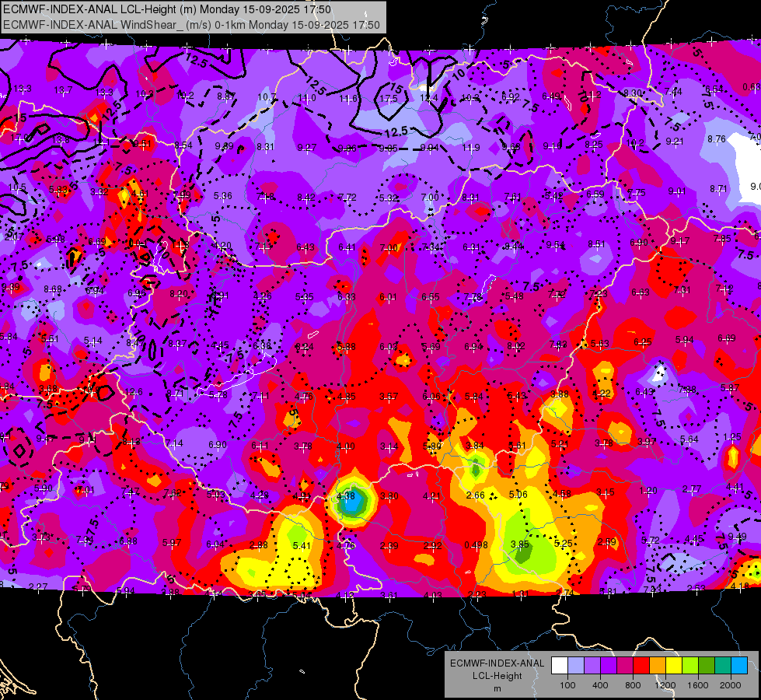Screen dimensions: 761x700
Task: Click the shear value 0.498
Action: click(476, 545)
